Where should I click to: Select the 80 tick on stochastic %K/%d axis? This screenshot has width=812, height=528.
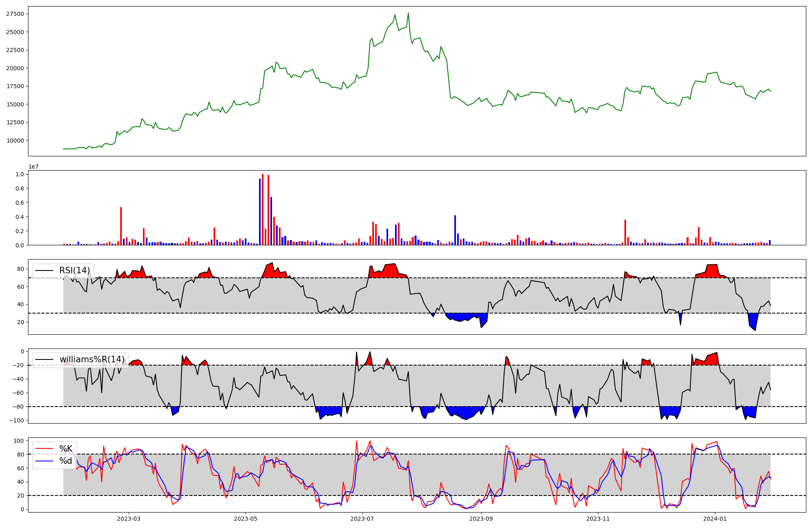coord(20,454)
